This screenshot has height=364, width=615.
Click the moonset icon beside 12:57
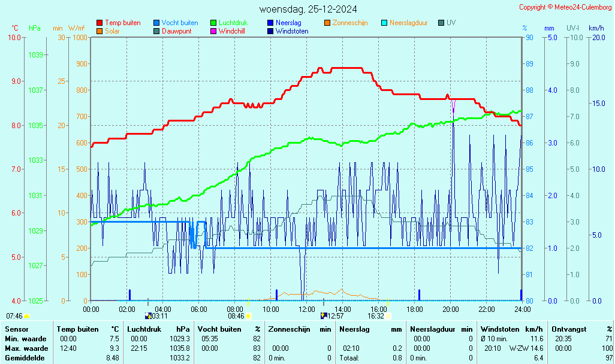[x=324, y=316]
